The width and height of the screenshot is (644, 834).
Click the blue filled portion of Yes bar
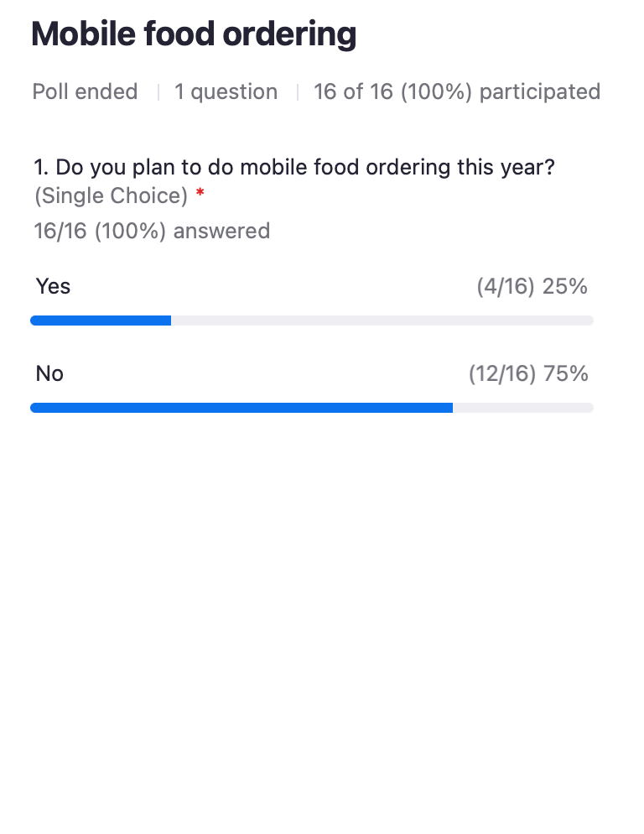tap(101, 321)
